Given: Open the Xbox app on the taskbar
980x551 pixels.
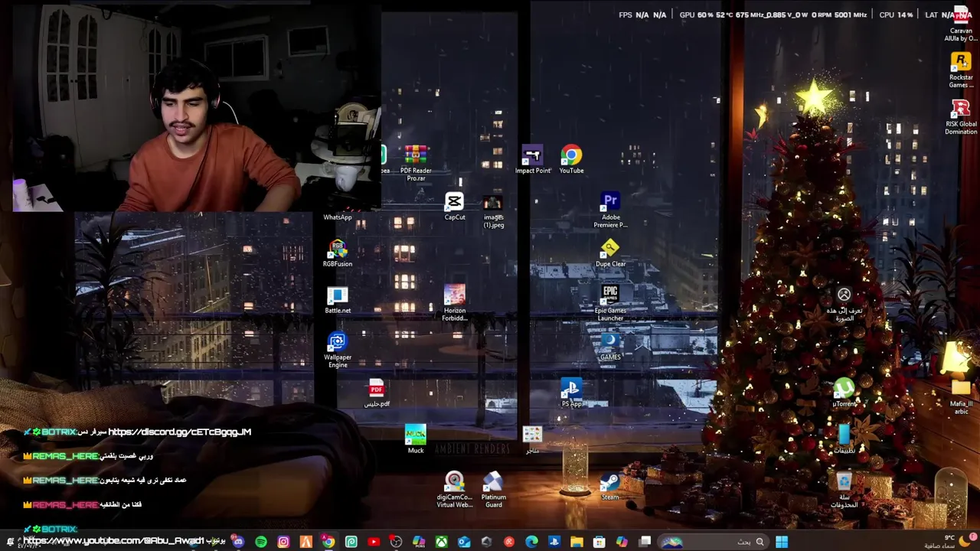Looking at the screenshot, I should point(442,542).
